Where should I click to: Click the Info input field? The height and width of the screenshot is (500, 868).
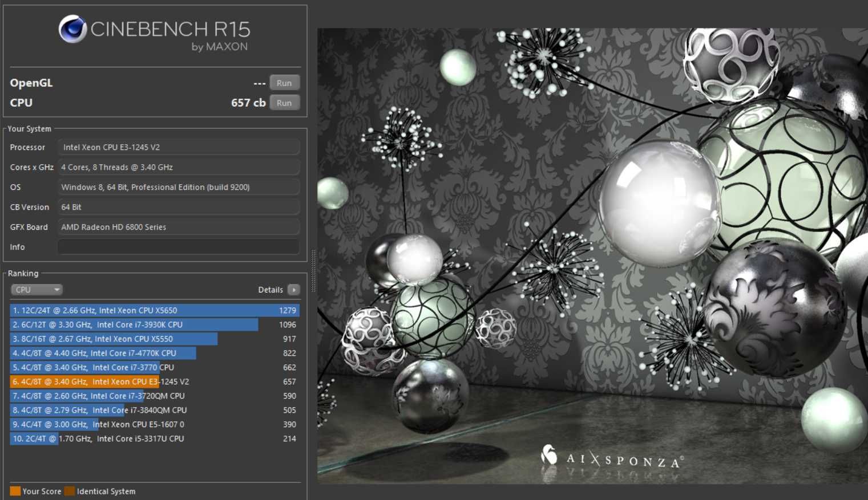[179, 247]
